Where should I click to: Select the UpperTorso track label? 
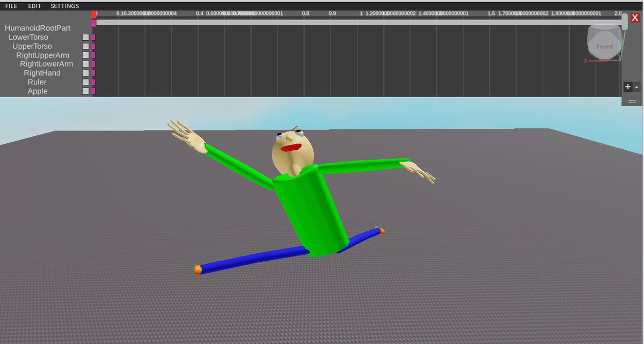click(x=32, y=46)
